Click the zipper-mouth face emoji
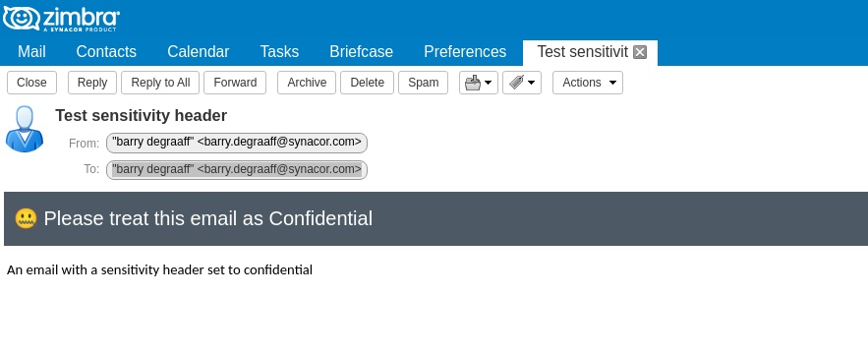This screenshot has width=868, height=355. pos(26,218)
